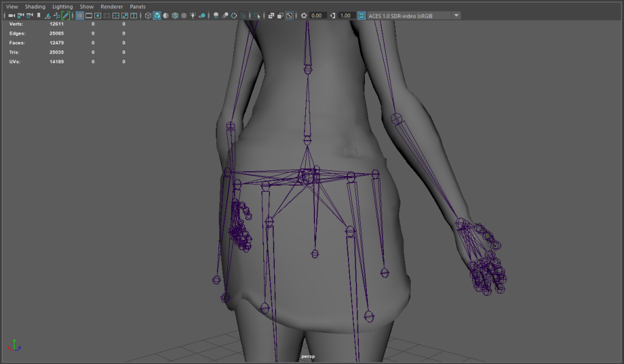The image size is (624, 364).
Task: Click the Select Camera icon
Action: (11, 15)
